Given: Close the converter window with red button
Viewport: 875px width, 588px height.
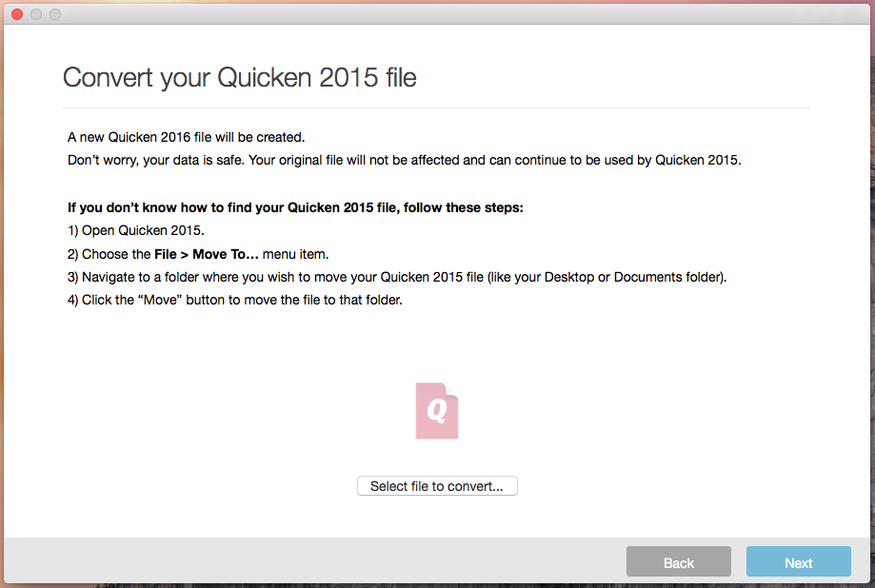Looking at the screenshot, I should 17,14.
